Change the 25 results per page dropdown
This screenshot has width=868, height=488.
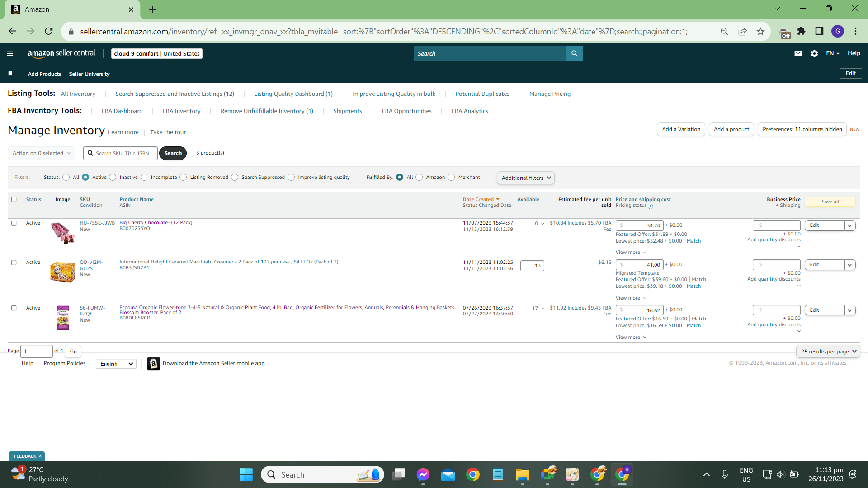pos(828,352)
